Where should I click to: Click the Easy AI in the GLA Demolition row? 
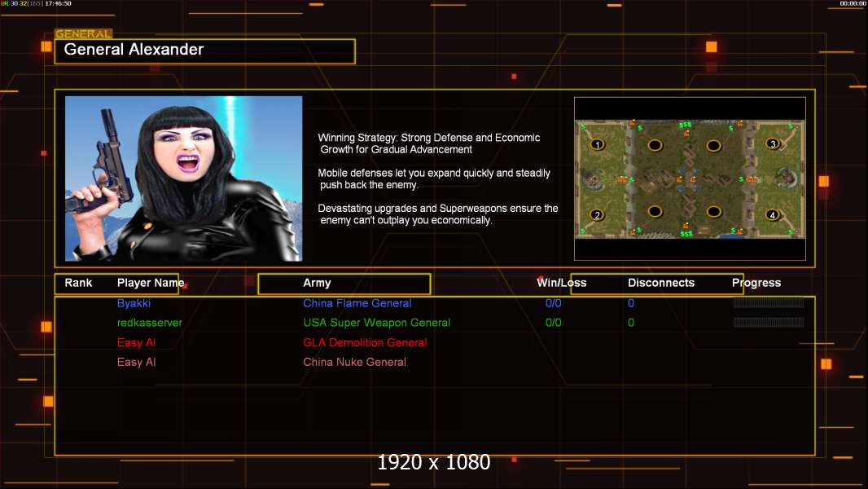pos(136,343)
